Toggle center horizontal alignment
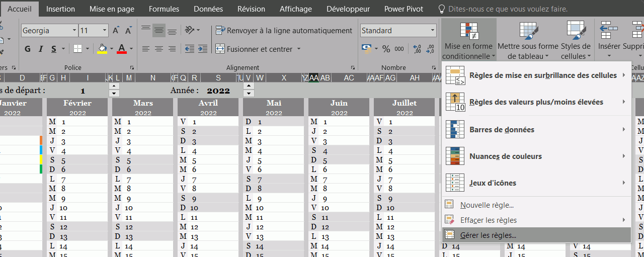644x257 pixels. pos(158,49)
